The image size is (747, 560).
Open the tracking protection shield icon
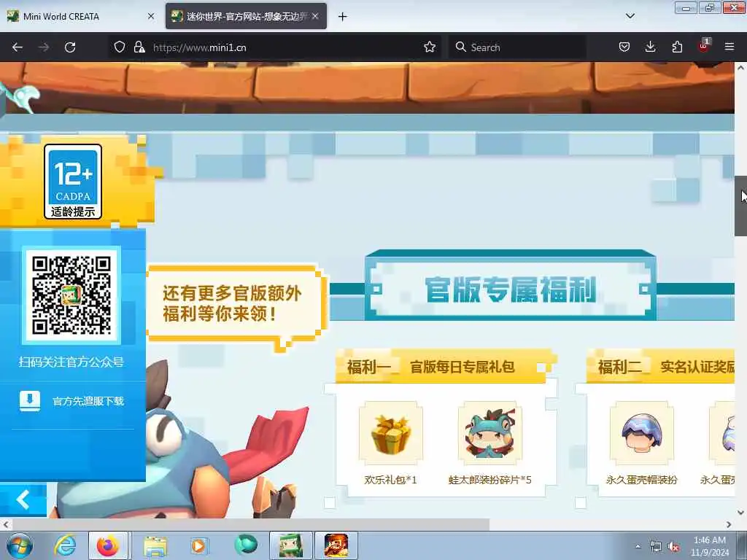pyautogui.click(x=120, y=47)
